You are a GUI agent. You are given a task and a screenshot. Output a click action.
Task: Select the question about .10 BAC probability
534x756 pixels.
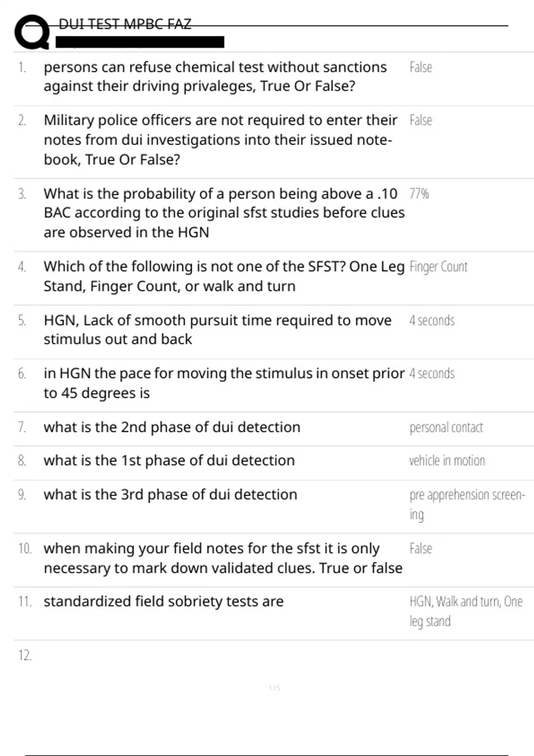click(224, 213)
